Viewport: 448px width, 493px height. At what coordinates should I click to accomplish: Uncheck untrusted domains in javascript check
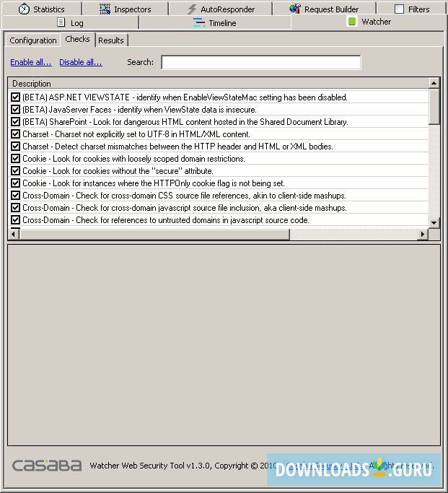15,219
